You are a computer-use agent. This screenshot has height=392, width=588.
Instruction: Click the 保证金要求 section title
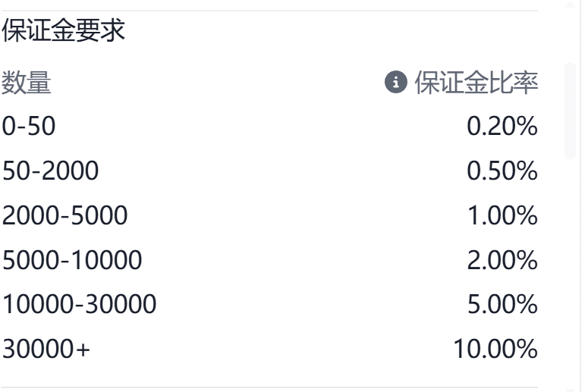point(63,31)
